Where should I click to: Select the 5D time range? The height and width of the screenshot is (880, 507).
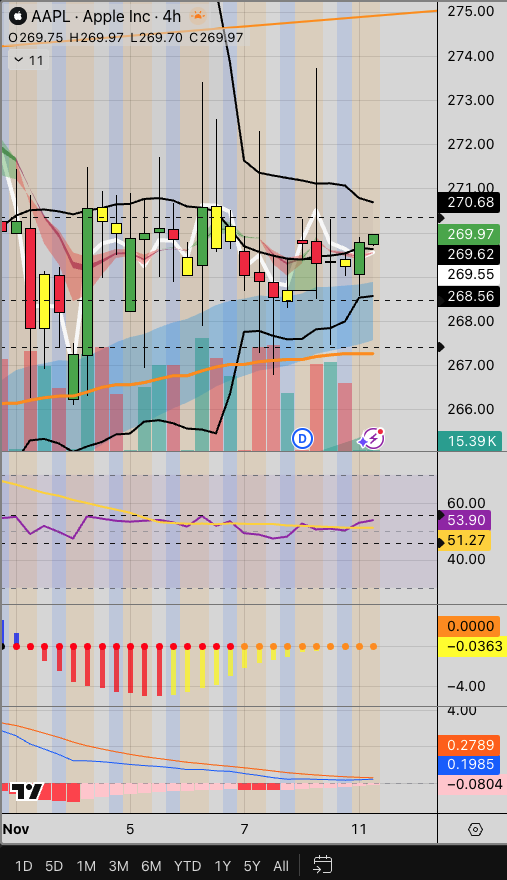[x=54, y=866]
